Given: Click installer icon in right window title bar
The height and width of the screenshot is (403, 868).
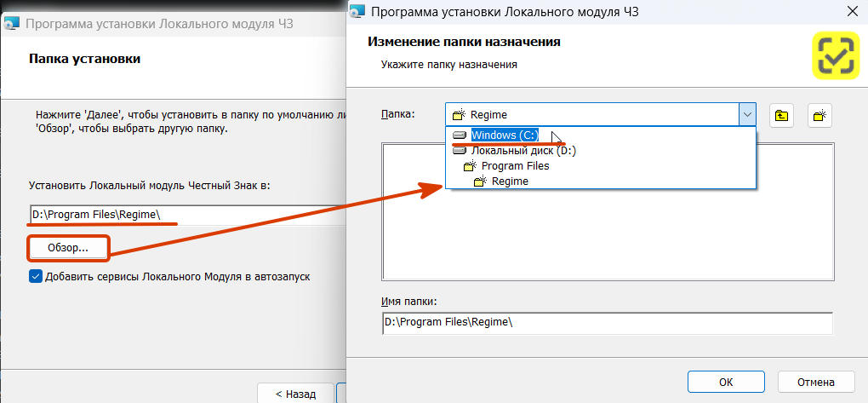Looking at the screenshot, I should [x=359, y=12].
